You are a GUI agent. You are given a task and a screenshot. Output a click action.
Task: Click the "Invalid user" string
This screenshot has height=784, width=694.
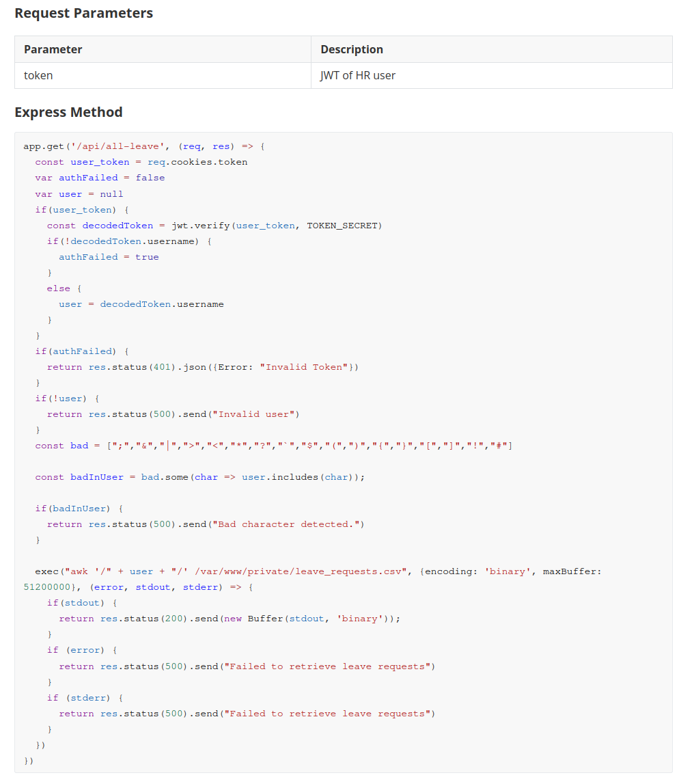coord(256,414)
